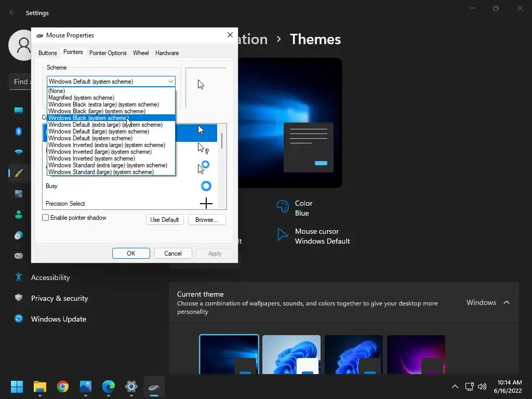532x399 pixels.
Task: Switch to the Buttons tab
Action: point(47,53)
